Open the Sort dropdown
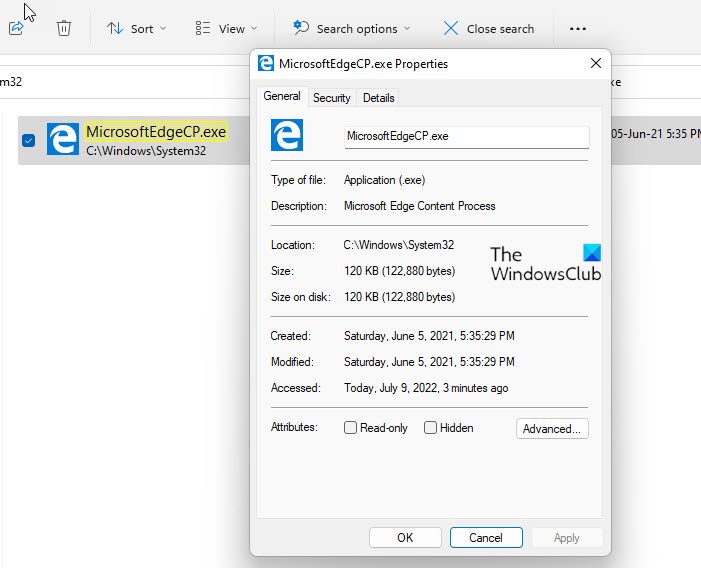Image resolution: width=701 pixels, height=568 pixels. [137, 29]
